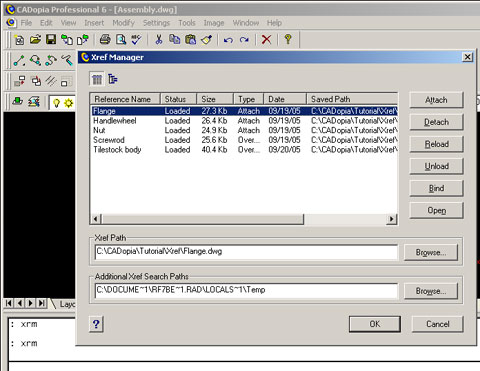Viewport: 480px width, 371px height.
Task: Sort by Date column header
Action: (x=285, y=99)
